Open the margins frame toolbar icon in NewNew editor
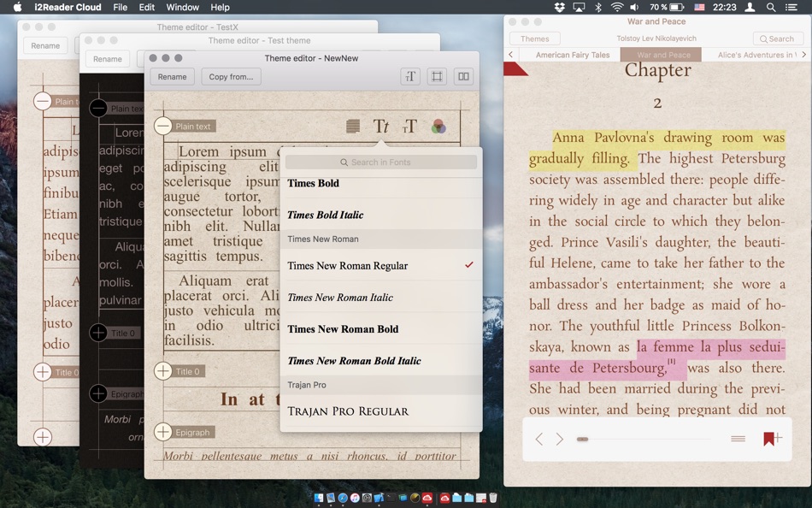Screen dimensions: 812x508 click(437, 77)
